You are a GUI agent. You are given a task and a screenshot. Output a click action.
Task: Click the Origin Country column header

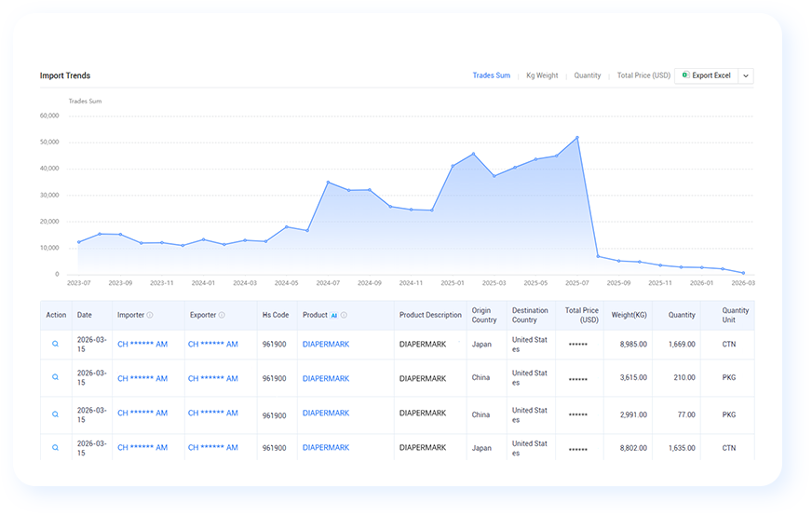click(484, 315)
